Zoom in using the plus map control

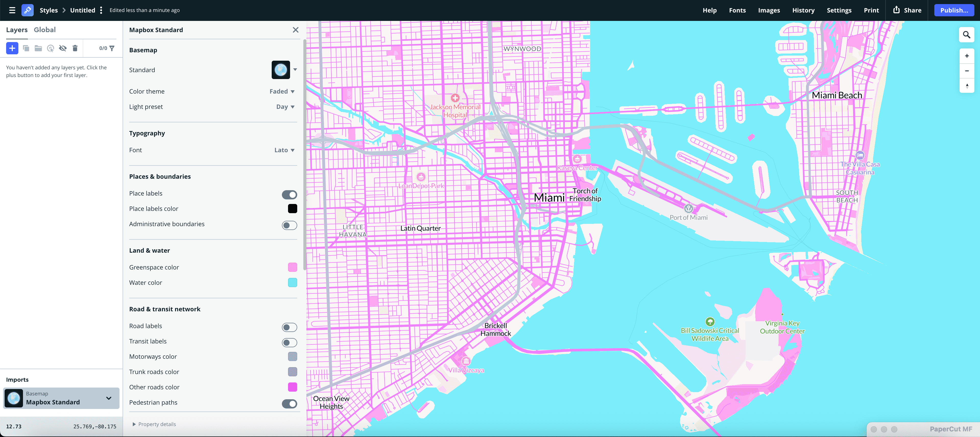click(967, 56)
